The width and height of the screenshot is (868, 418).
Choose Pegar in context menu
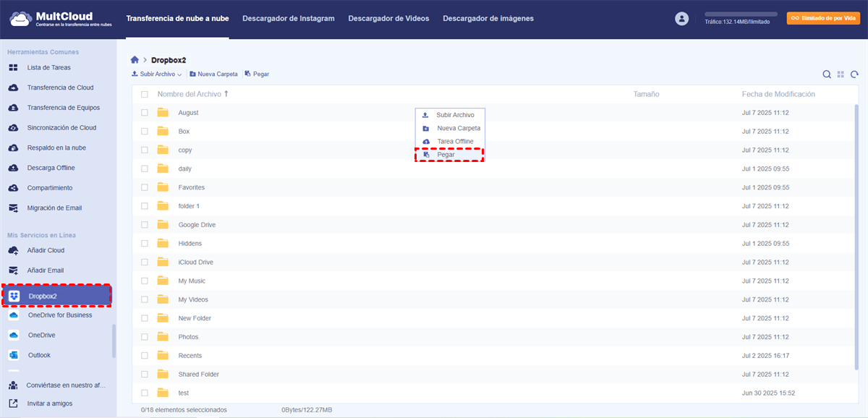449,155
